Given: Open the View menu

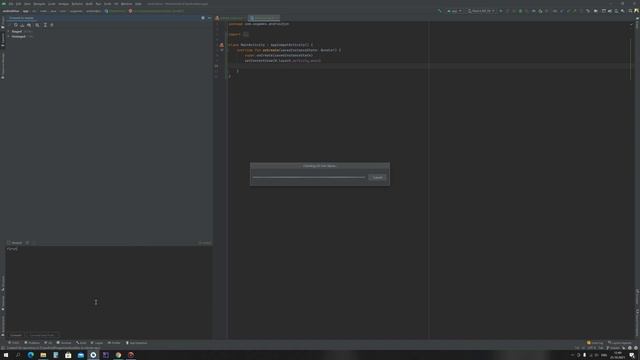Looking at the screenshot, I should tap(27, 4).
